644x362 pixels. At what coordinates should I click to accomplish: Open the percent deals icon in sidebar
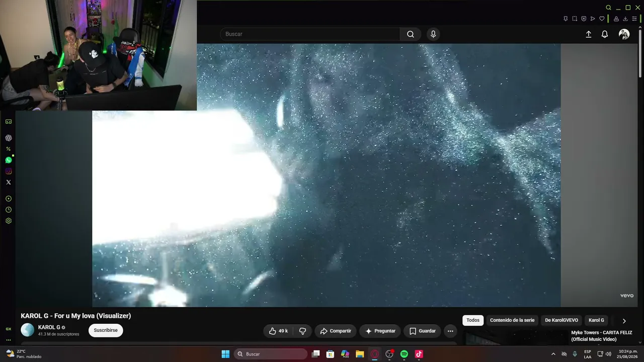click(x=9, y=149)
